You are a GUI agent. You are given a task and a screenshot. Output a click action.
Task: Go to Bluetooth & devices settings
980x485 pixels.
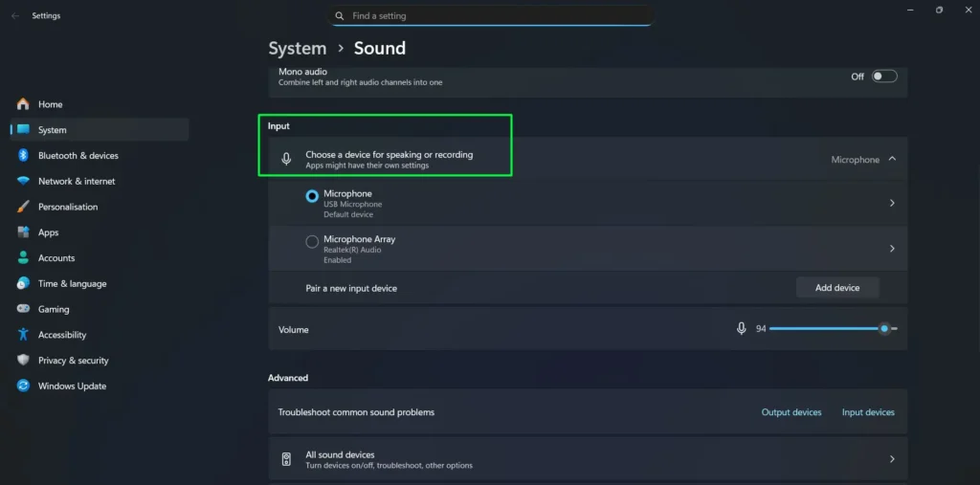[100, 156]
